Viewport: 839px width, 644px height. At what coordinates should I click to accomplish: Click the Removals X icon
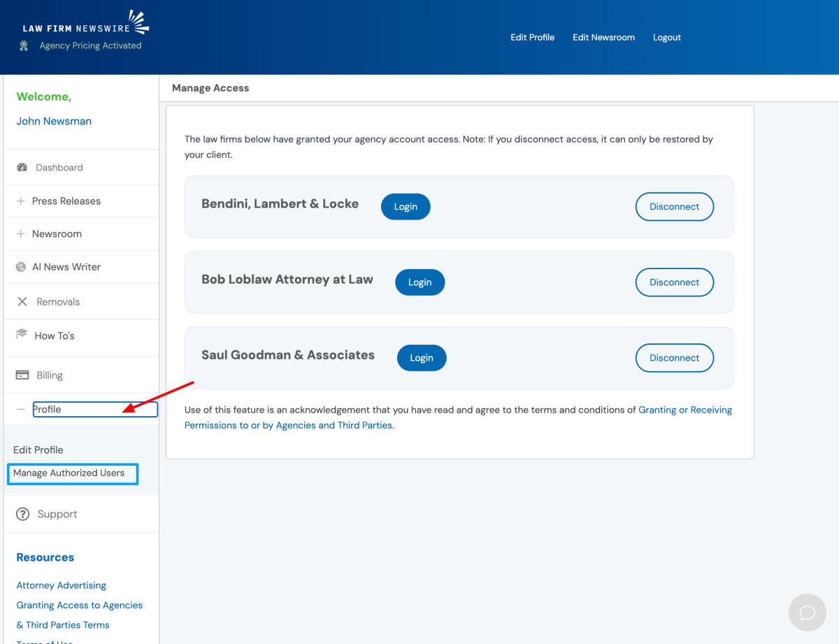[x=22, y=302]
